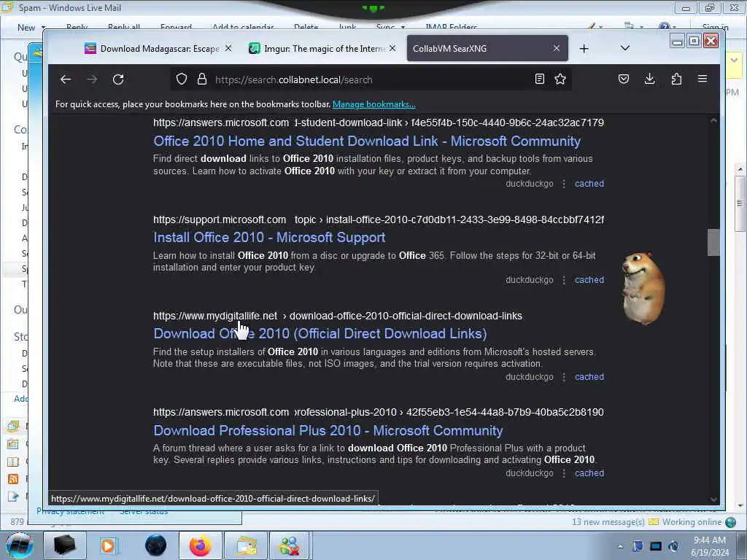Open Download Professional Plus 2010 result
This screenshot has height=560, width=747.
(328, 430)
